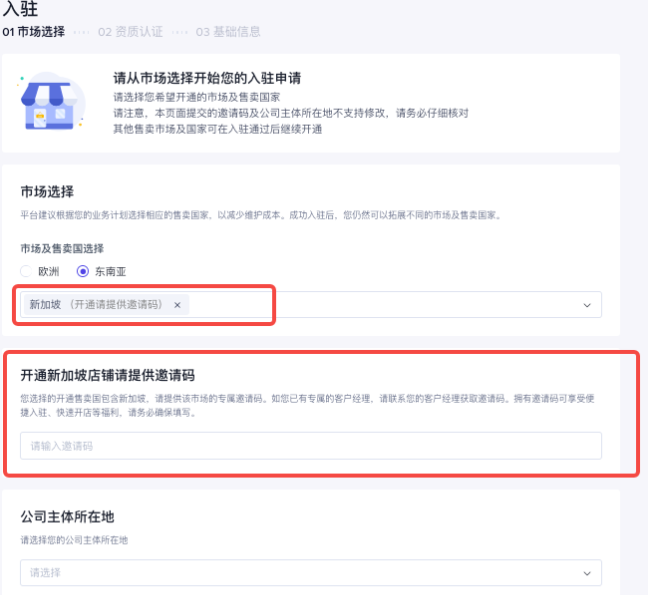Go to step 01 市场选择
Screen dimensions: 648x595
(x=33, y=32)
